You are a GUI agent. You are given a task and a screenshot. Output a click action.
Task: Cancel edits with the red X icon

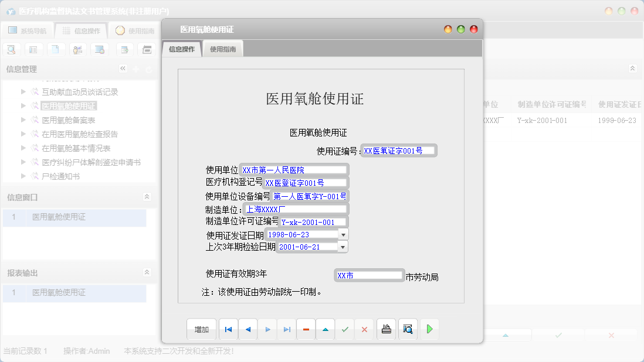(364, 330)
